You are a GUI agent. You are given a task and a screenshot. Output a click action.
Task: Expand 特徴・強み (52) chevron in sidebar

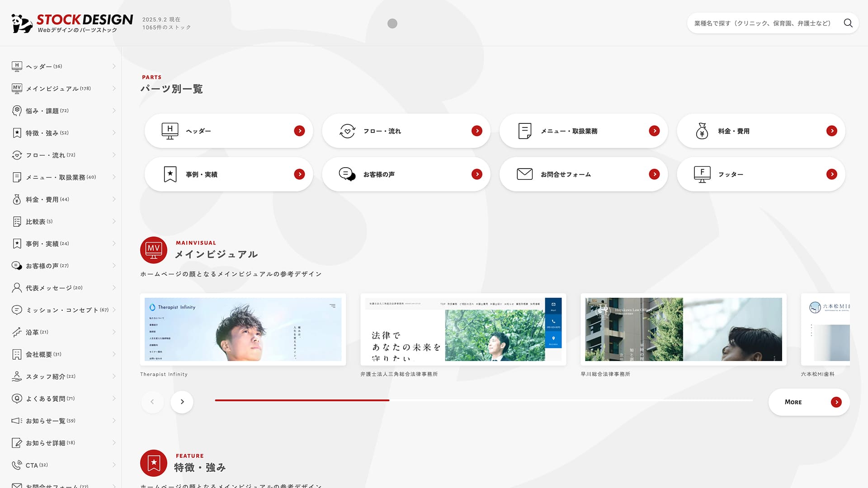pyautogui.click(x=114, y=133)
